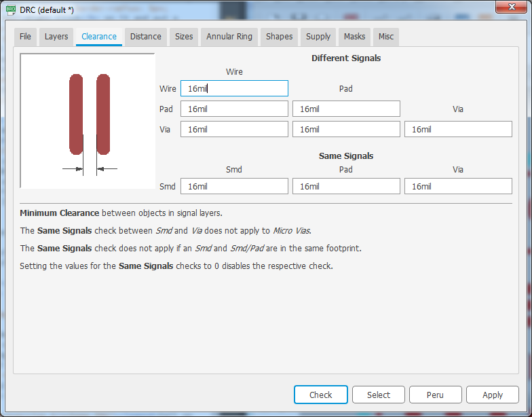Image resolution: width=532 pixels, height=417 pixels.
Task: Click the same footprint note sentence
Action: (191, 249)
